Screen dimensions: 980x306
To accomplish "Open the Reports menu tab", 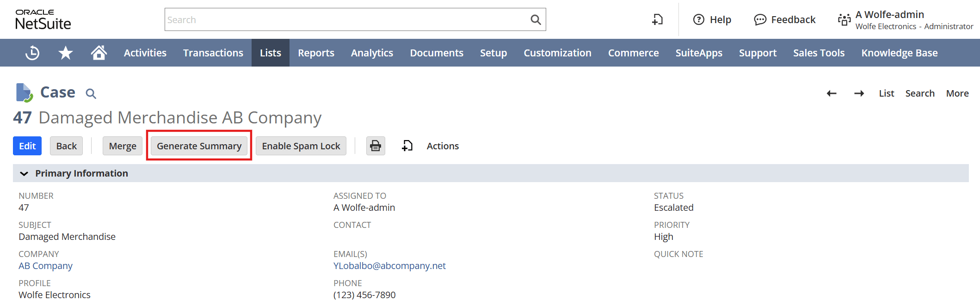I will pos(316,53).
